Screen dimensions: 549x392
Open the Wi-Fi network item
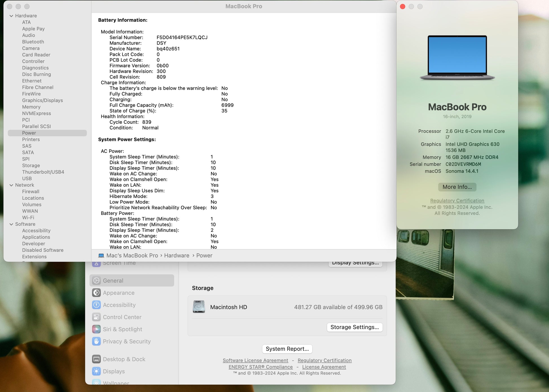[x=28, y=218]
